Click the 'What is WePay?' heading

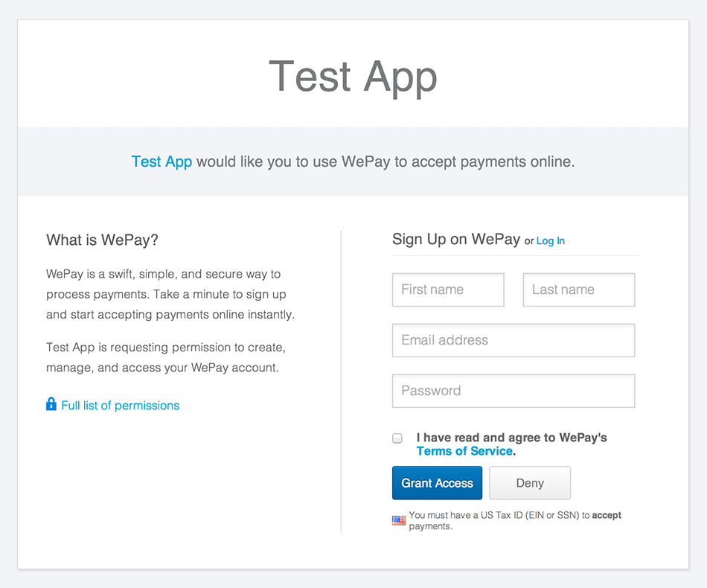pyautogui.click(x=102, y=240)
